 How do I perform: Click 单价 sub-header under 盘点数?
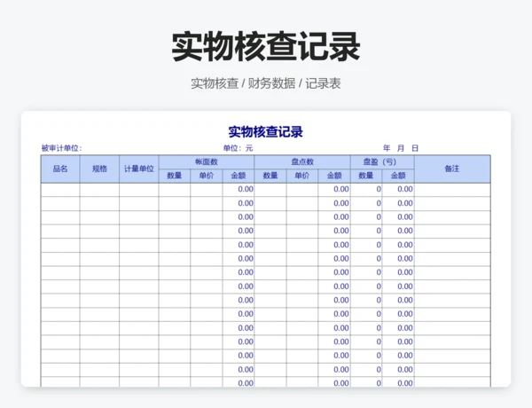point(302,176)
